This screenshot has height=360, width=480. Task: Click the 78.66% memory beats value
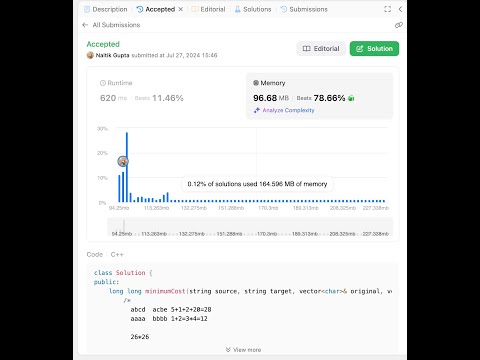pyautogui.click(x=329, y=98)
